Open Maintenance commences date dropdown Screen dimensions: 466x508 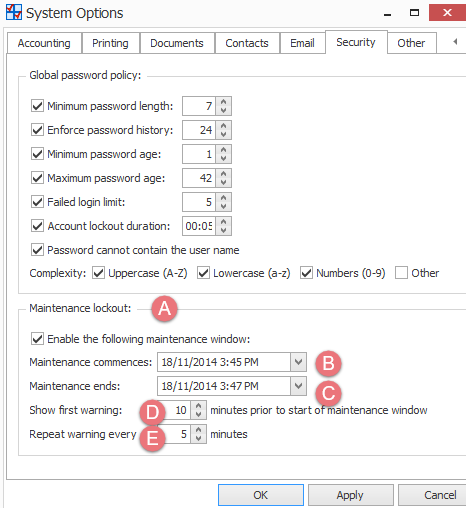298,362
